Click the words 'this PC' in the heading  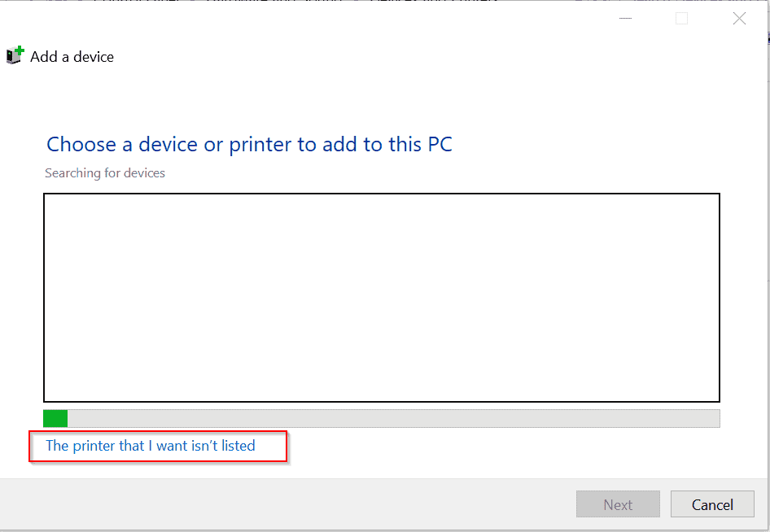click(x=420, y=144)
